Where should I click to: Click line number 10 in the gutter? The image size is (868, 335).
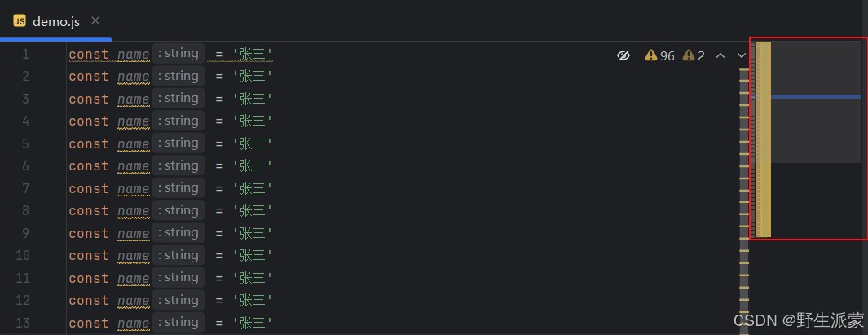coord(22,255)
